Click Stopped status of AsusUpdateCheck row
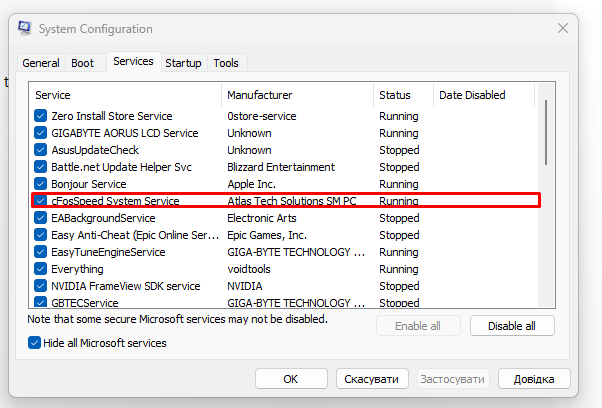This screenshot has width=602, height=408. pyautogui.click(x=399, y=150)
